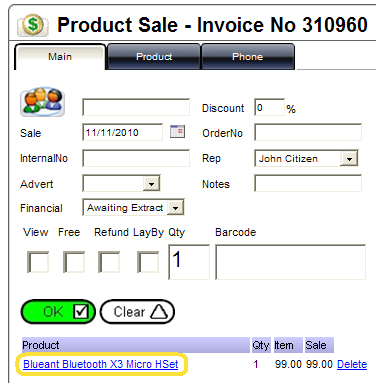This screenshot has height=383, width=376.
Task: Click into the InternalNo field
Action: coord(136,158)
